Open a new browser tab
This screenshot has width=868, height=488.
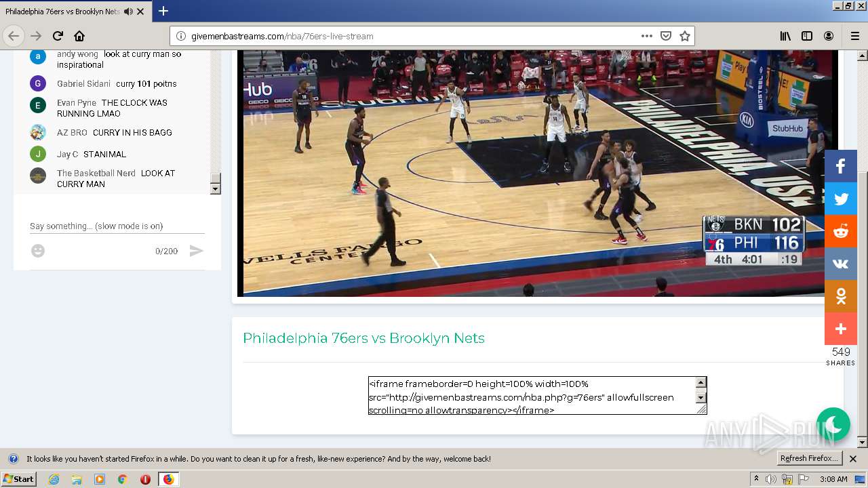coord(163,11)
